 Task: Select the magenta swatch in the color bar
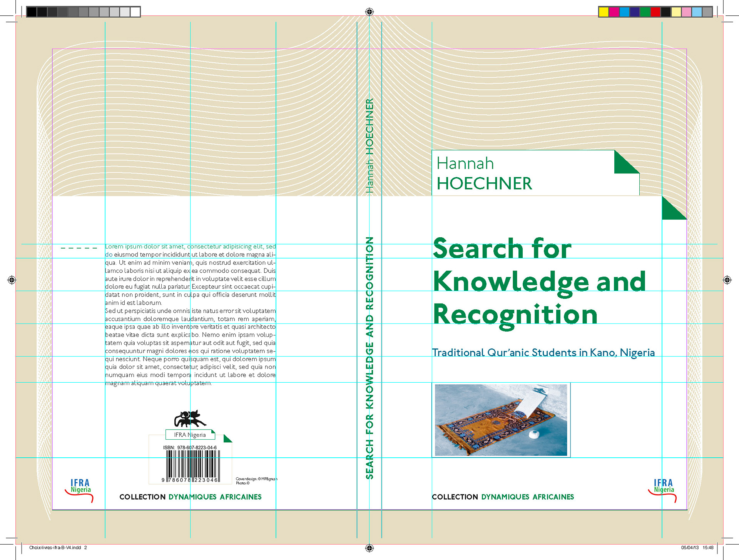(x=614, y=12)
